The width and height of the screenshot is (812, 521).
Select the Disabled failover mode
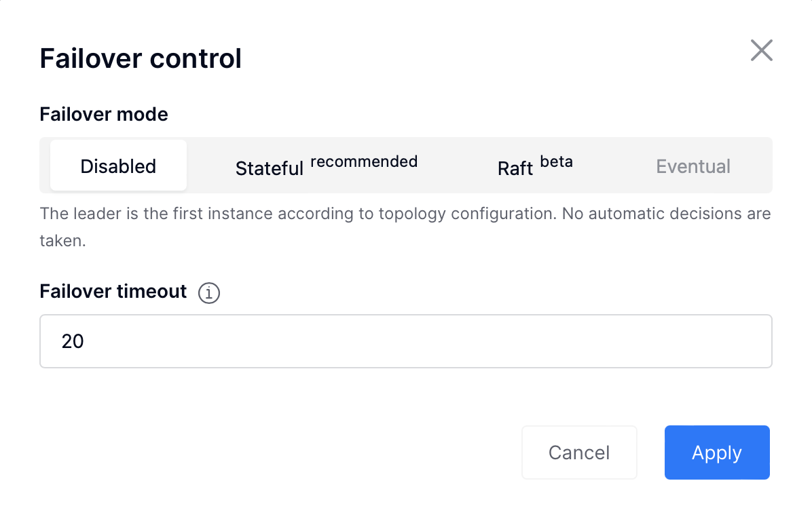point(118,166)
